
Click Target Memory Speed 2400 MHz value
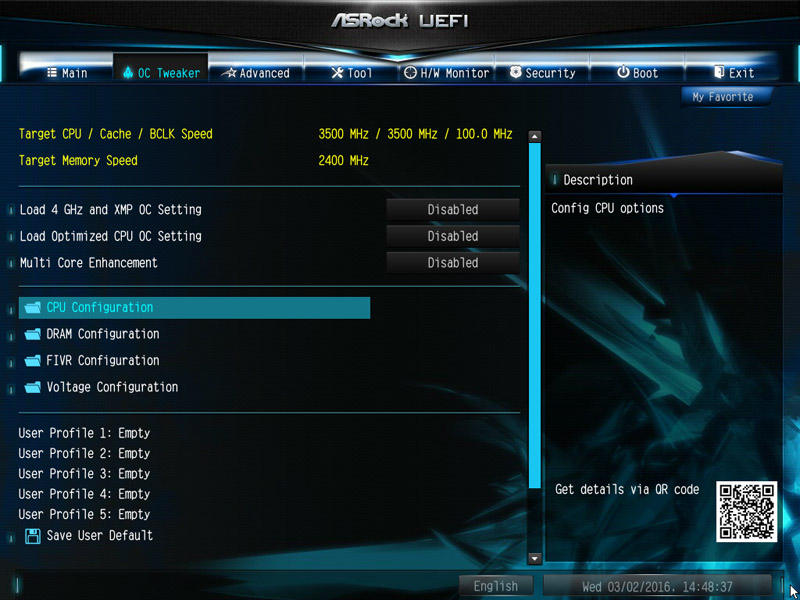[343, 161]
